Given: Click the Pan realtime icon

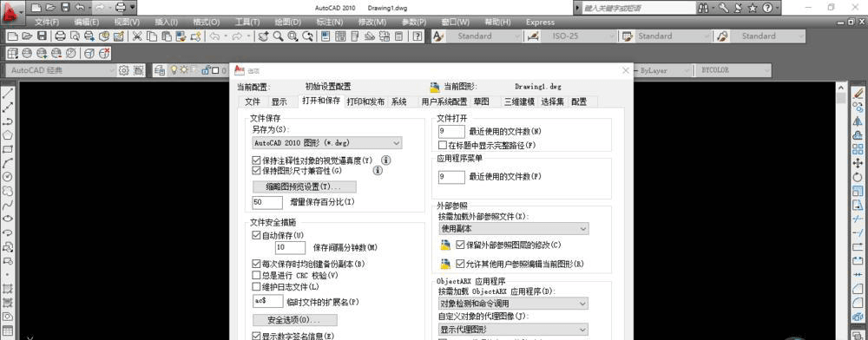Looking at the screenshot, I should click(x=264, y=36).
